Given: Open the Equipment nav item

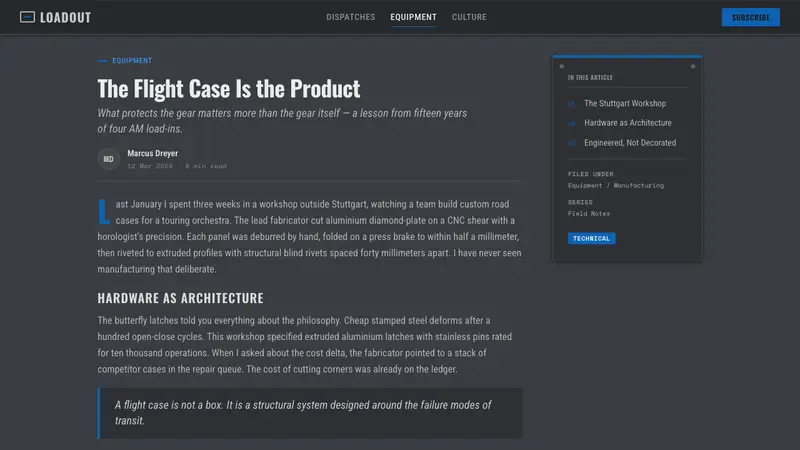Looking at the screenshot, I should [413, 17].
